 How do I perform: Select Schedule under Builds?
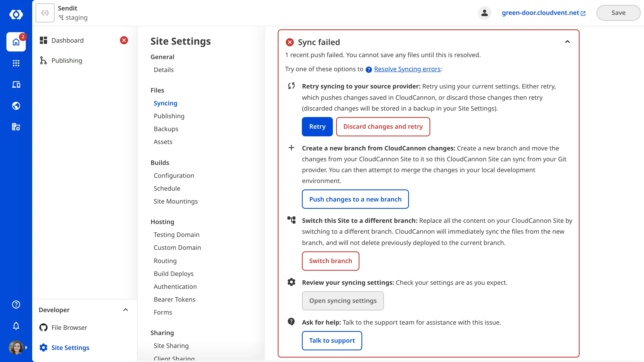(x=167, y=188)
